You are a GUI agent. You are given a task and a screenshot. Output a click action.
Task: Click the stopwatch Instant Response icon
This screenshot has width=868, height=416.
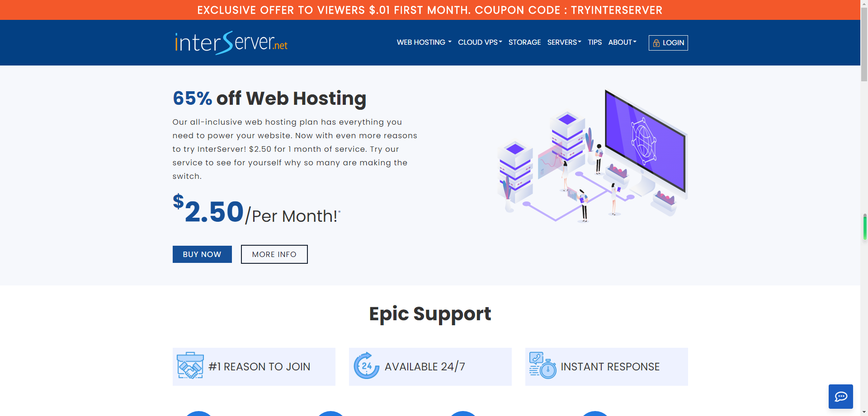click(542, 365)
